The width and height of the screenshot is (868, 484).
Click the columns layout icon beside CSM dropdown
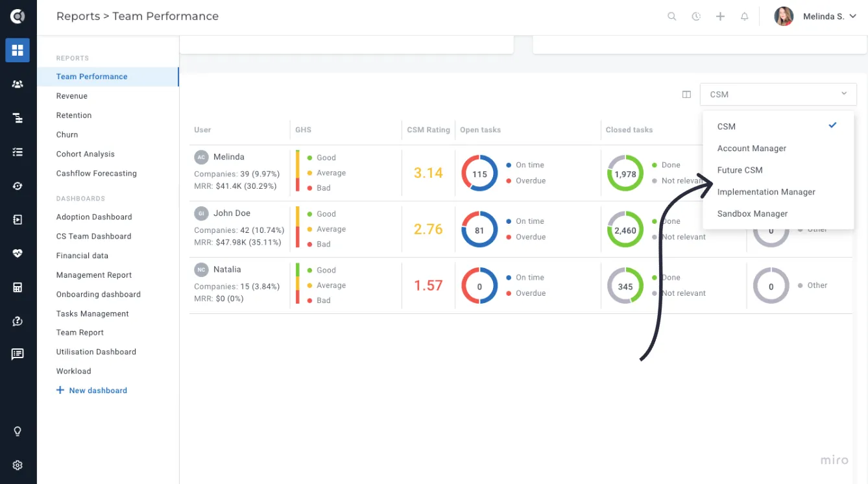pos(686,95)
